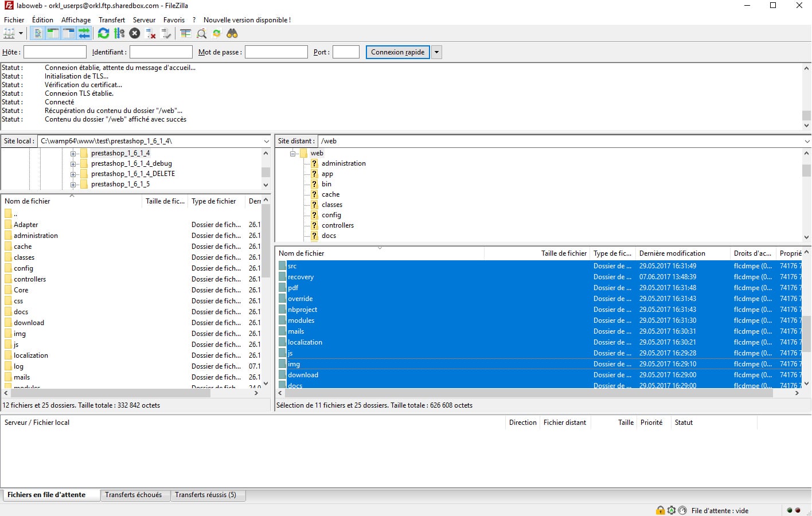Sort remote list by Taille de fichier
Screen dimensions: 812x516
tap(537, 253)
